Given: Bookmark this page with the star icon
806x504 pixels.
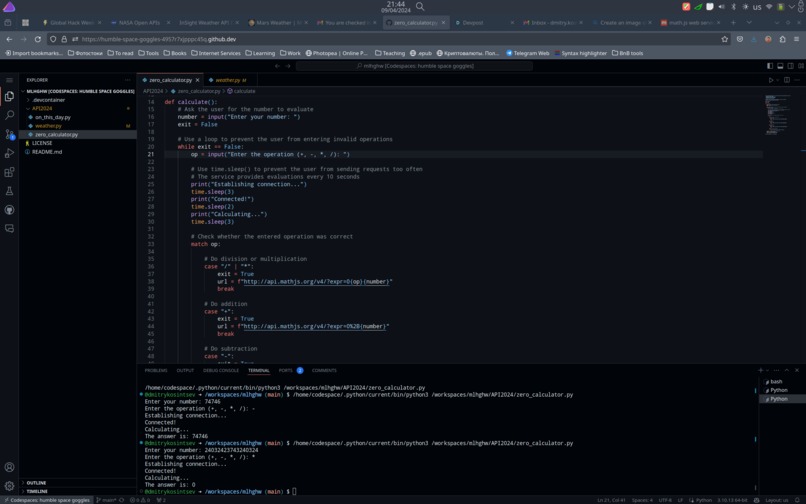Looking at the screenshot, I should point(725,39).
